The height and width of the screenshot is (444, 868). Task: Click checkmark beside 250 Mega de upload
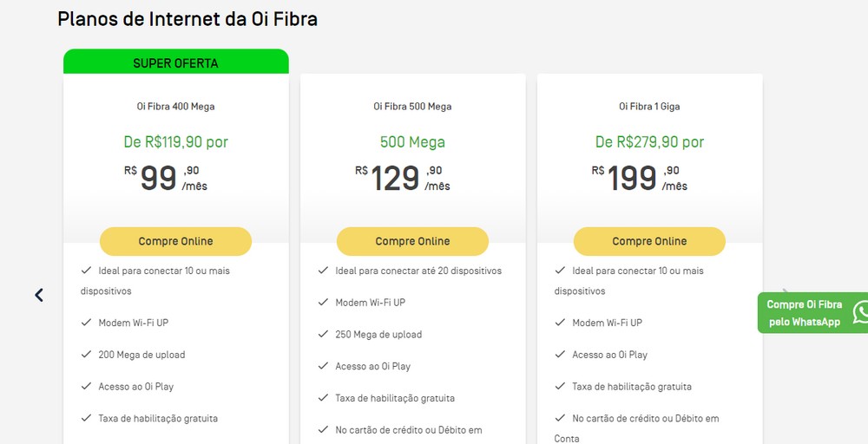323,334
